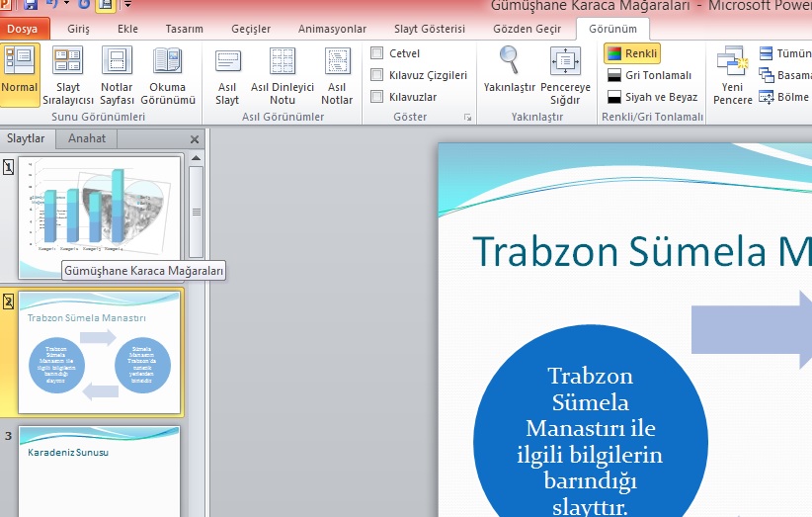Enable the Kılavuzlar checkbox
The image size is (812, 517).
click(x=377, y=96)
